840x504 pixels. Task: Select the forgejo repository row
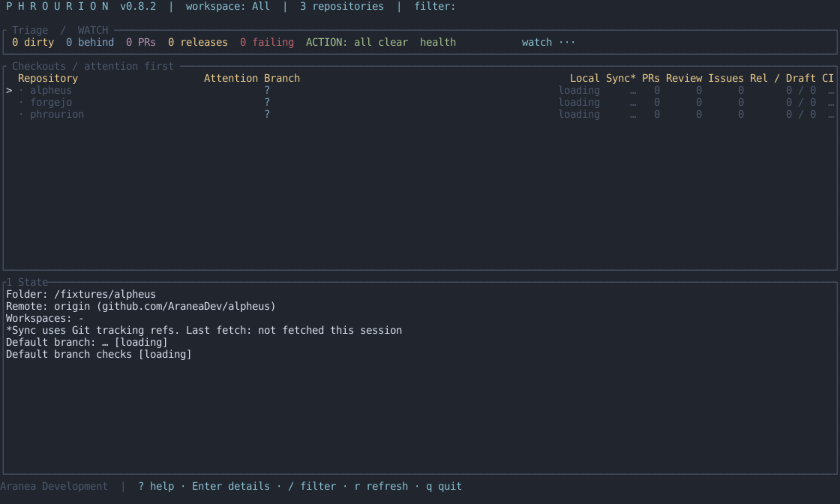pos(420,102)
